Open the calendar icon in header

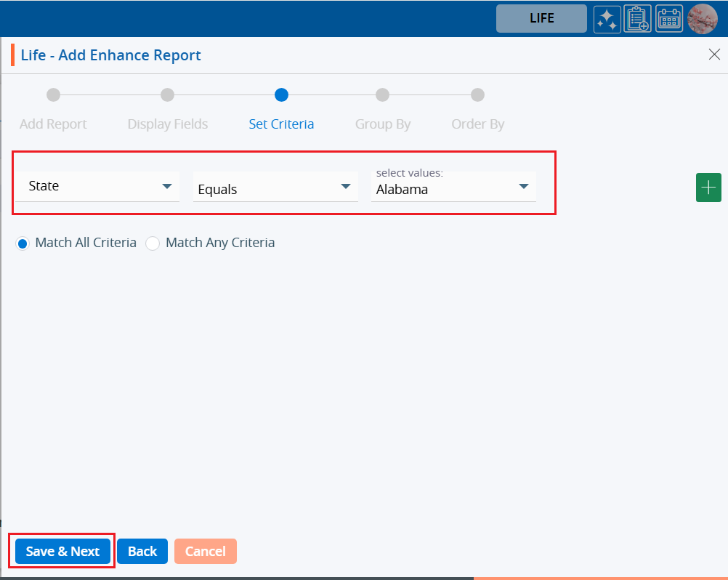coord(669,19)
